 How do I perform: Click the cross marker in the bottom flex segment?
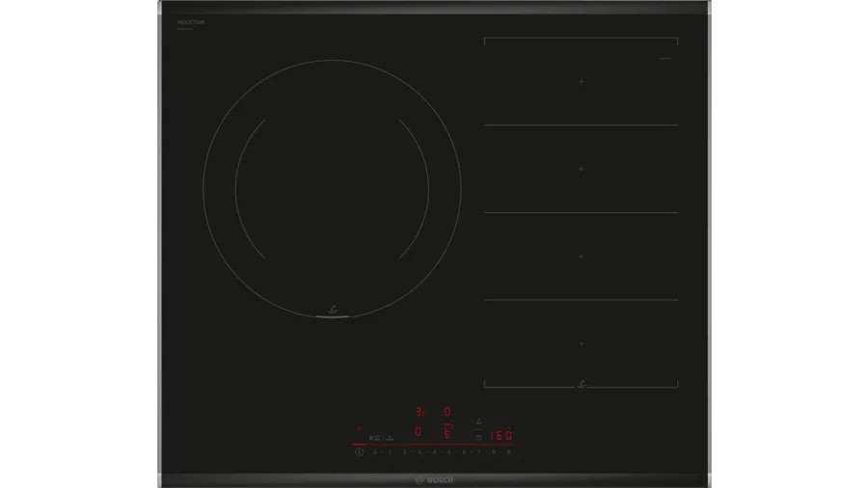click(x=581, y=343)
